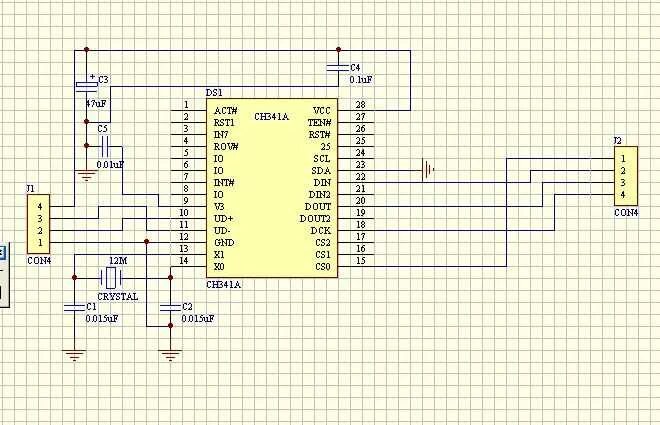Click pin number 28 on the chip
This screenshot has height=425, width=660.
(x=360, y=104)
